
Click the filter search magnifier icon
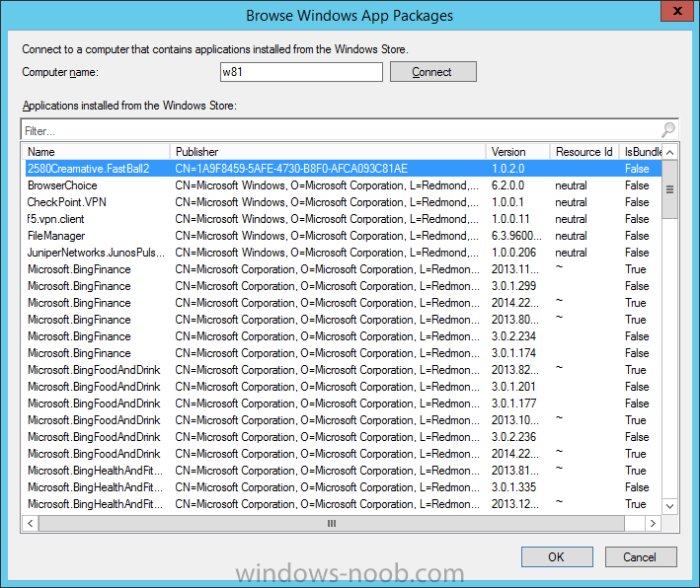click(x=667, y=130)
